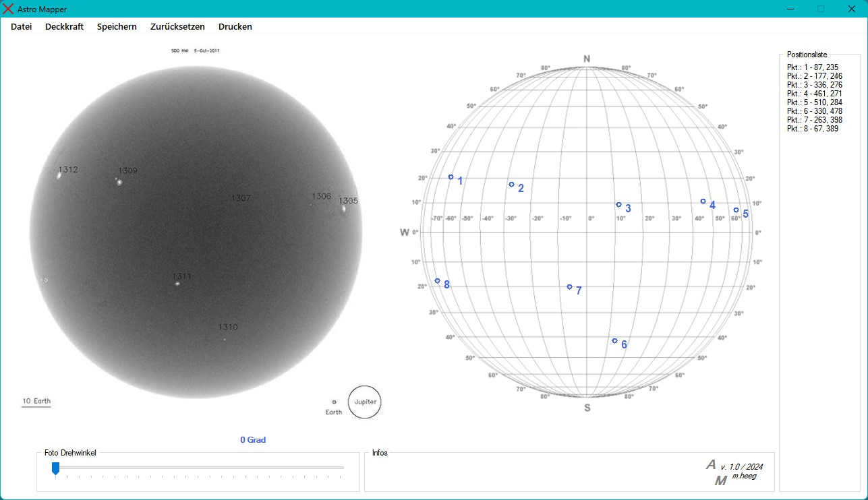The height and width of the screenshot is (500, 868).
Task: Click the Positionsliste panel heading
Action: click(807, 55)
